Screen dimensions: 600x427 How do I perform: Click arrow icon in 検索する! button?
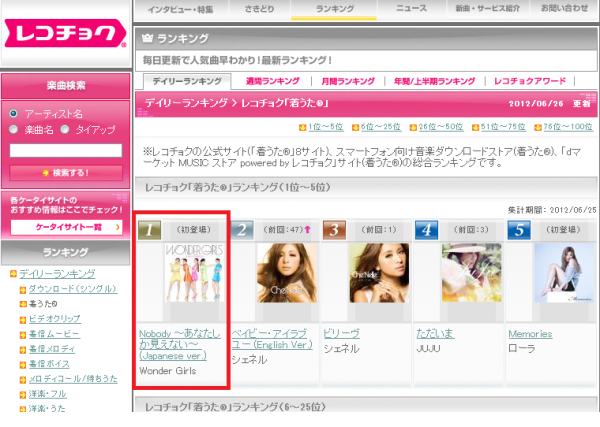tap(46, 173)
